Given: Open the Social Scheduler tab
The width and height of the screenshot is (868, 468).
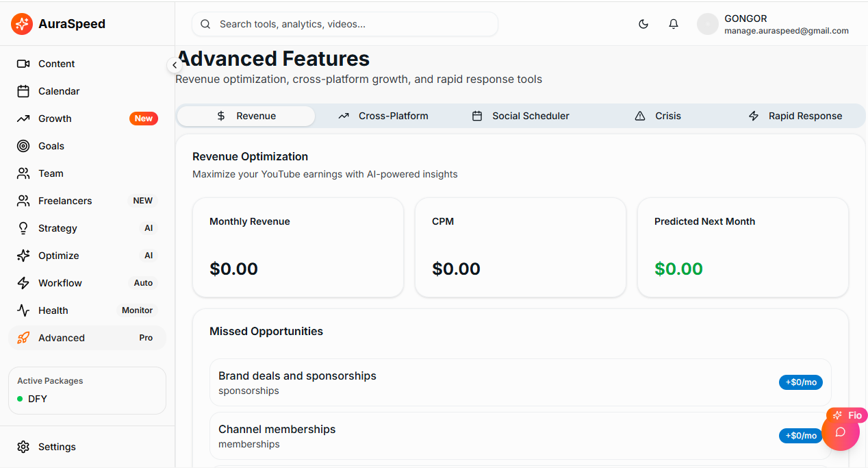Looking at the screenshot, I should point(520,115).
